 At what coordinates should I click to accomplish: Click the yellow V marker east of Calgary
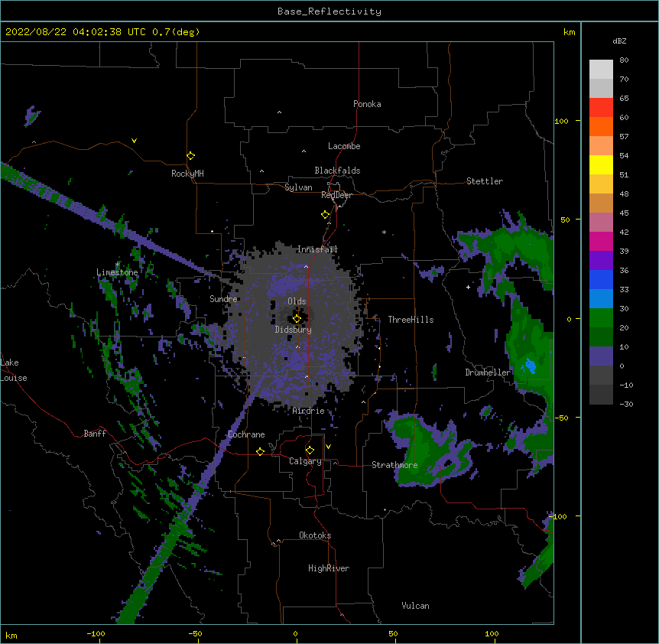pos(328,447)
